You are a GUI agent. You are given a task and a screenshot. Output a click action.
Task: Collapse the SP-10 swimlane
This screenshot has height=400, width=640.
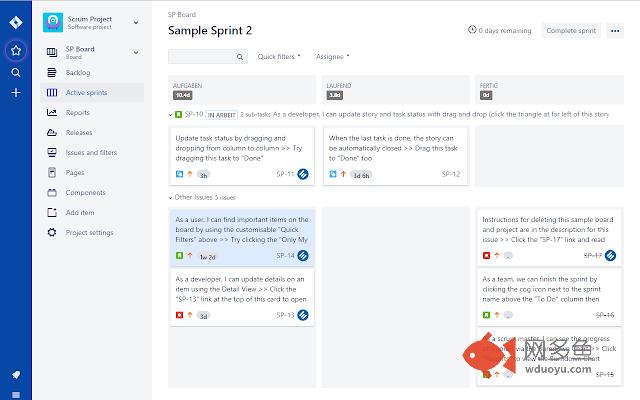171,115
